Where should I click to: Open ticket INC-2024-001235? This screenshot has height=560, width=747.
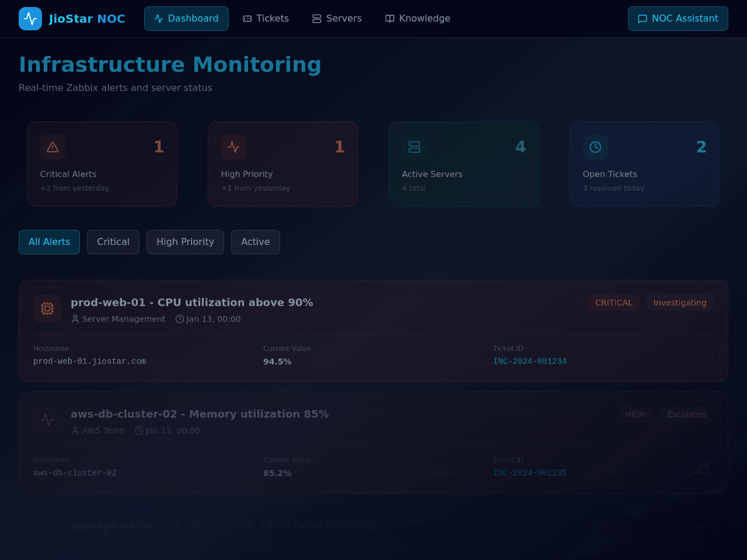[x=530, y=473]
